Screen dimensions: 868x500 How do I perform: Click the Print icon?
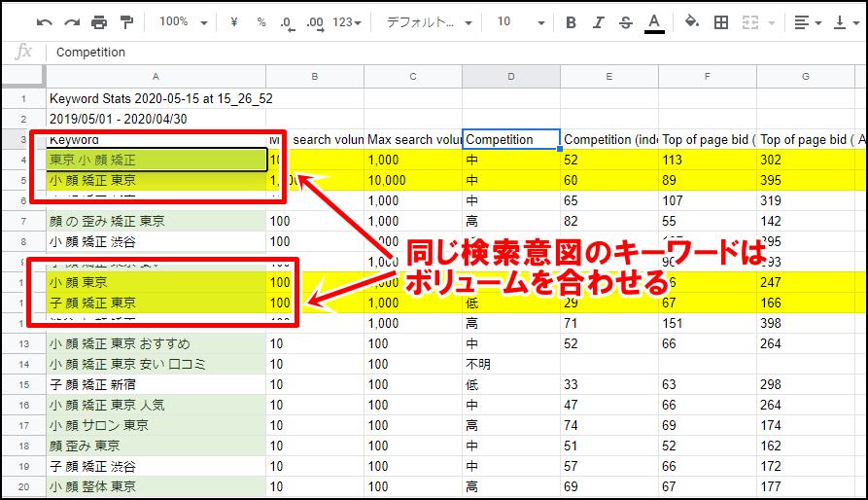click(x=99, y=22)
